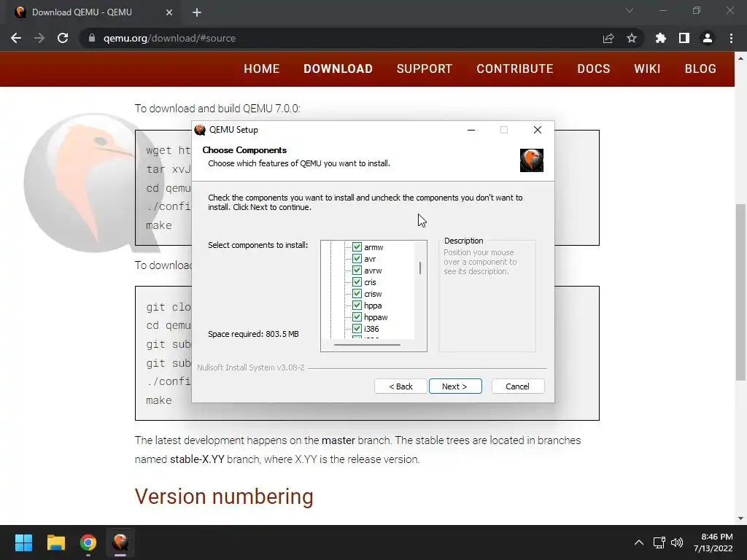
Task: Click component list horizontal scrollbar
Action: click(367, 345)
